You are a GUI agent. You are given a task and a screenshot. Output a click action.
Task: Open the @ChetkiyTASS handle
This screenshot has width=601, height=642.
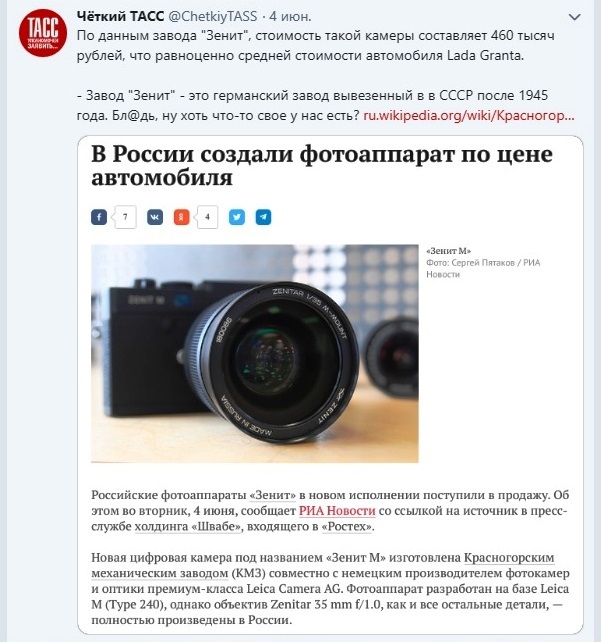(213, 16)
